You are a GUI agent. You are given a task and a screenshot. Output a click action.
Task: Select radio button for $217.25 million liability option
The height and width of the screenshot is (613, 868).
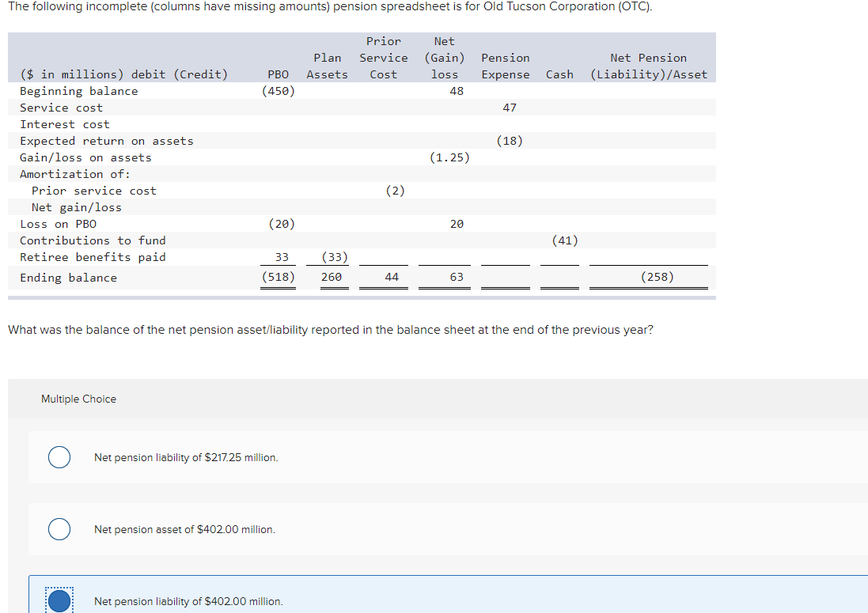coord(59,457)
